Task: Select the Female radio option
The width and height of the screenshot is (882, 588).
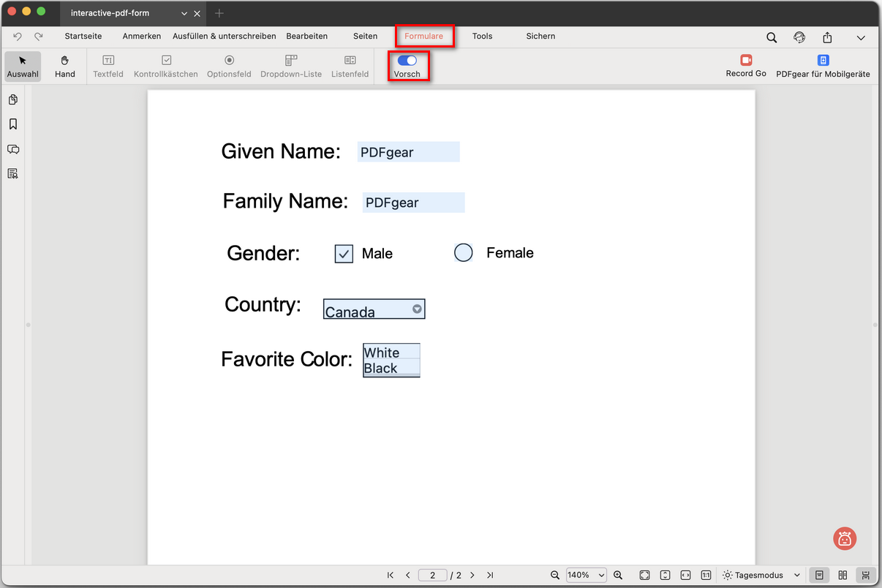Action: click(x=464, y=253)
